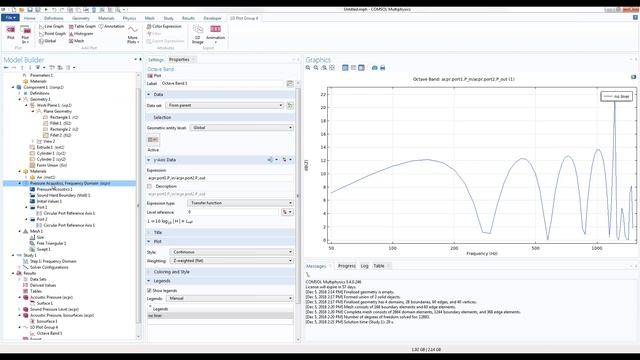Image resolution: width=640 pixels, height=360 pixels.
Task: Click the Plot icon under Octave Band
Action: coord(154,76)
